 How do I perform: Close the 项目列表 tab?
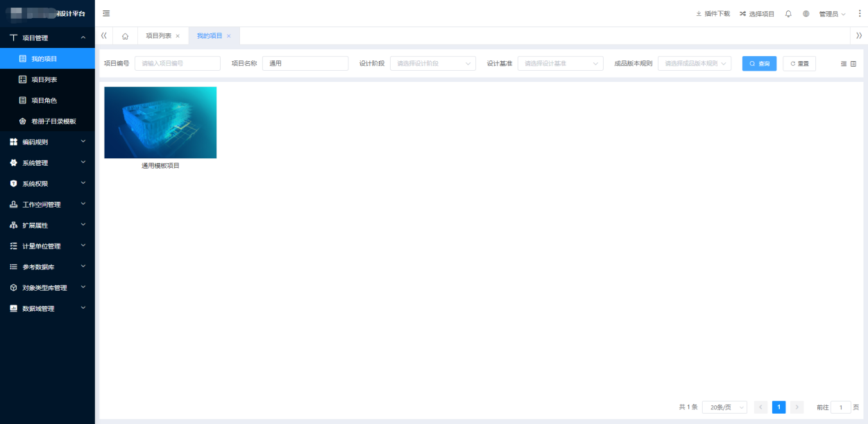pyautogui.click(x=178, y=36)
